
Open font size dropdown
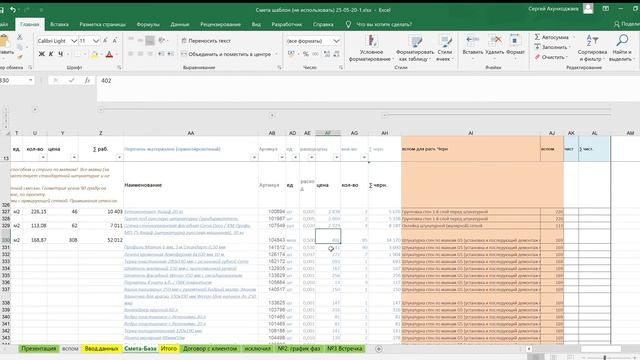pyautogui.click(x=96, y=41)
